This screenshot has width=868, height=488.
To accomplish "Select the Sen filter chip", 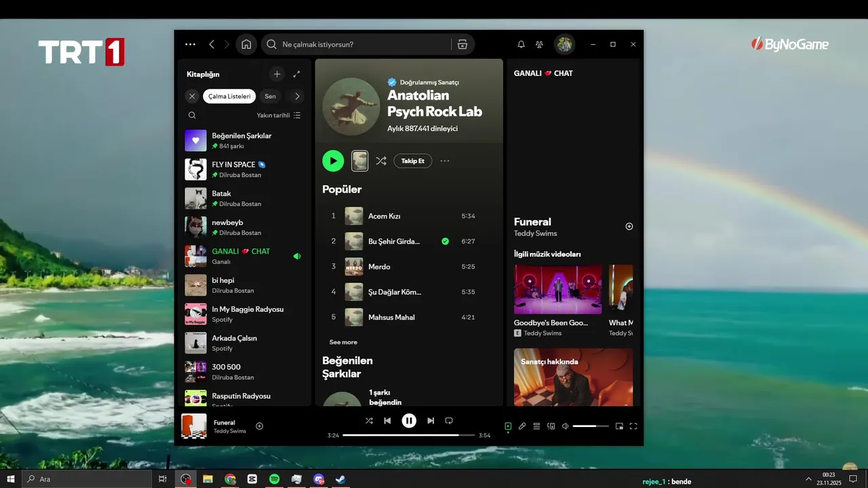I will [x=270, y=96].
